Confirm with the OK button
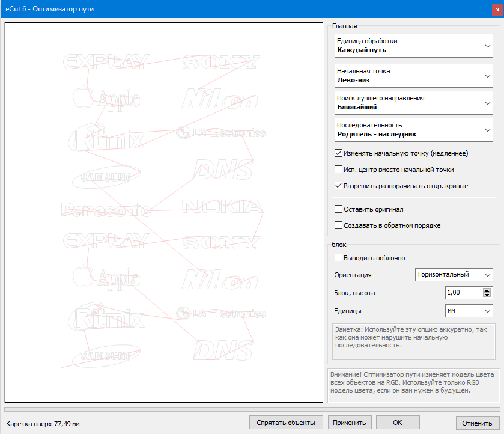The height and width of the screenshot is (434, 504). coord(398,423)
